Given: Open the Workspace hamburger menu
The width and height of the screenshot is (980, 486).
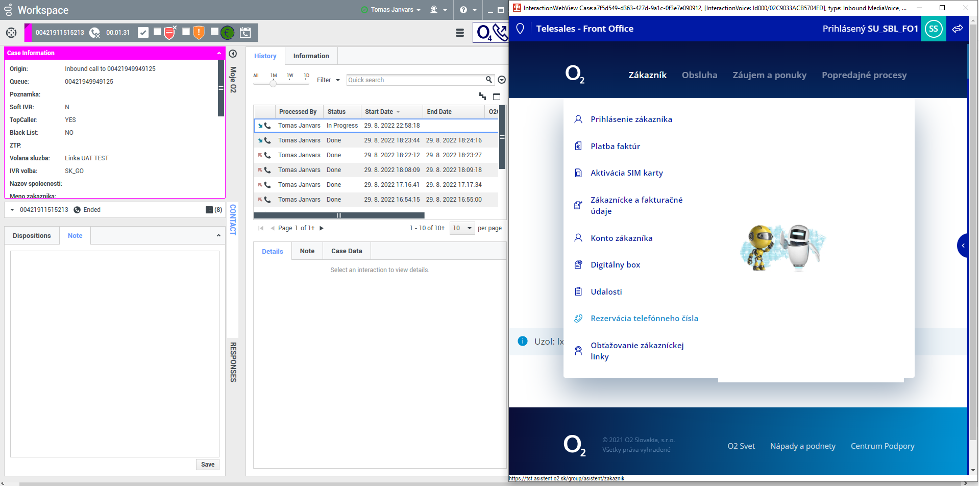Looking at the screenshot, I should tap(460, 33).
